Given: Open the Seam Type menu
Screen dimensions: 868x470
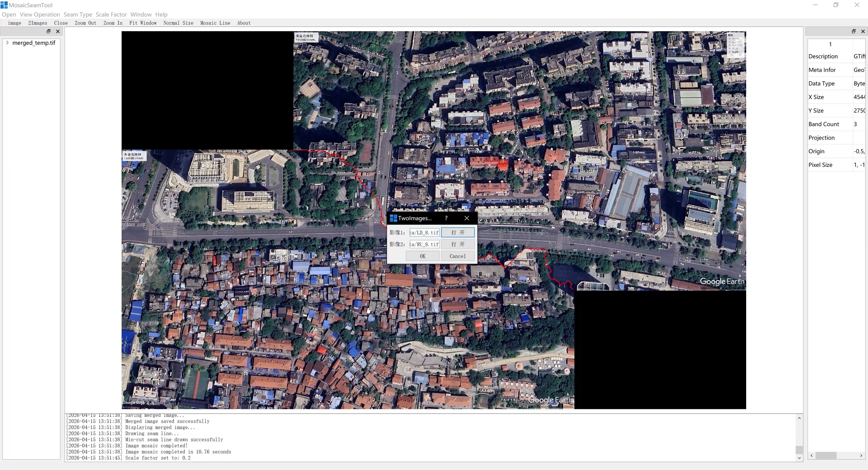Looking at the screenshot, I should coord(78,14).
